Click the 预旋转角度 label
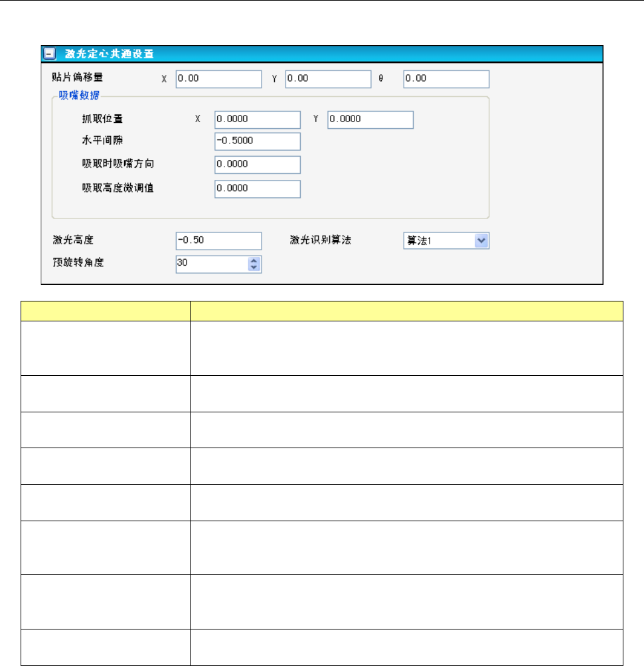Screen dimensions: 644x666 (x=78, y=262)
